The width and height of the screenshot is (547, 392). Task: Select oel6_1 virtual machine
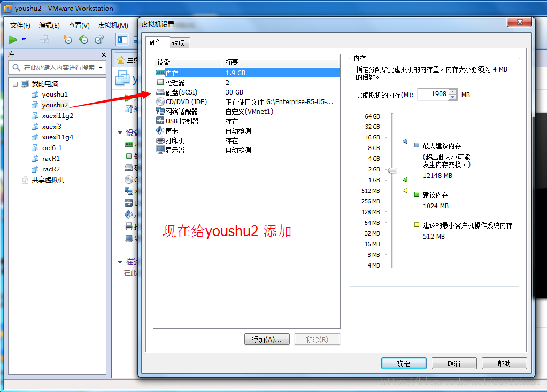52,148
